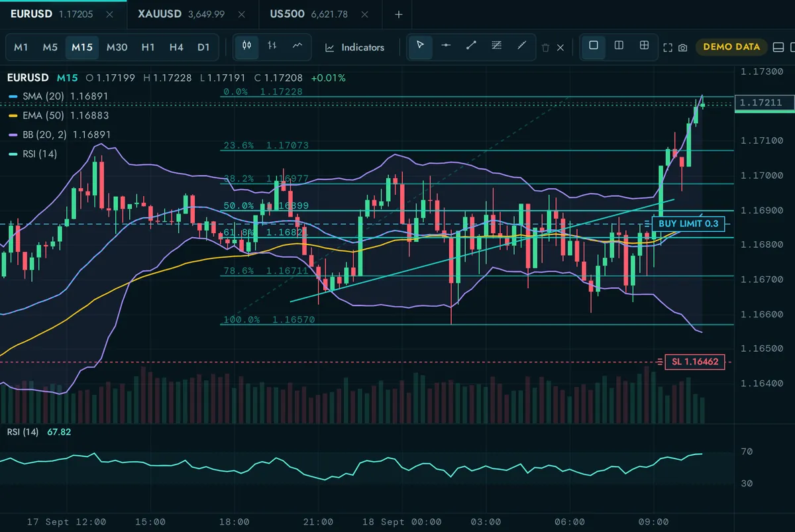
Task: Click the Fibonacci 78.6% 1.16711 level label
Action: [x=266, y=271]
